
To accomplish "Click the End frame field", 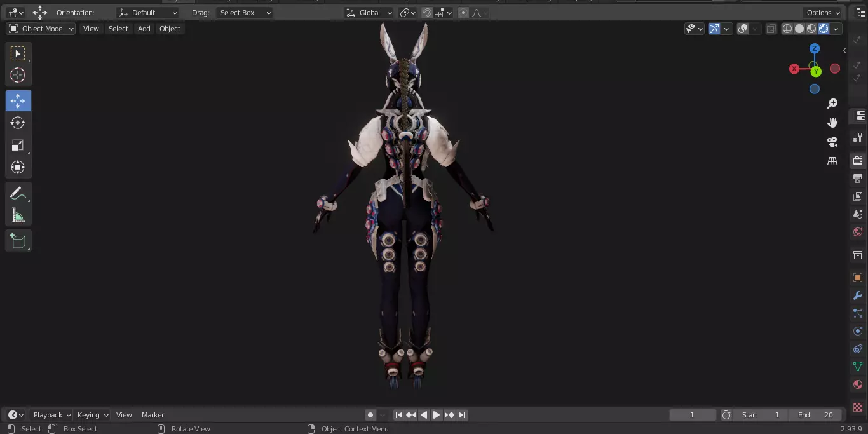I will [815, 415].
